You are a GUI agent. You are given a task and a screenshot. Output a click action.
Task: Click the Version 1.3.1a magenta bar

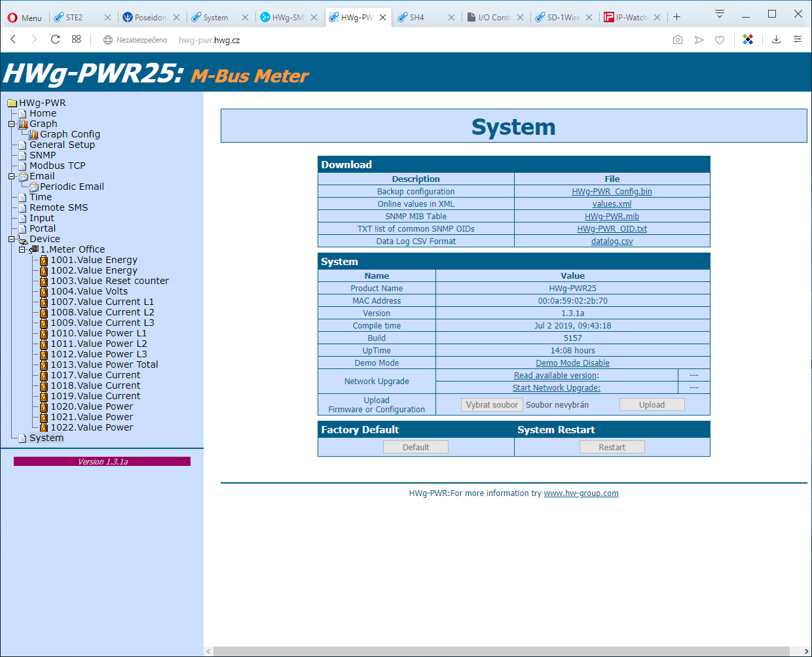102,461
